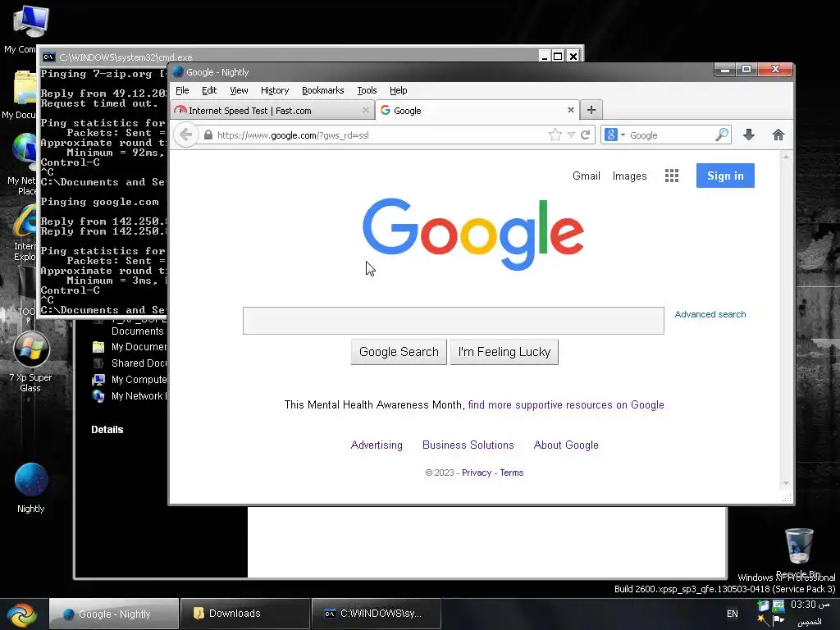Image resolution: width=840 pixels, height=630 pixels.
Task: Click the Google Search button
Action: 399,352
